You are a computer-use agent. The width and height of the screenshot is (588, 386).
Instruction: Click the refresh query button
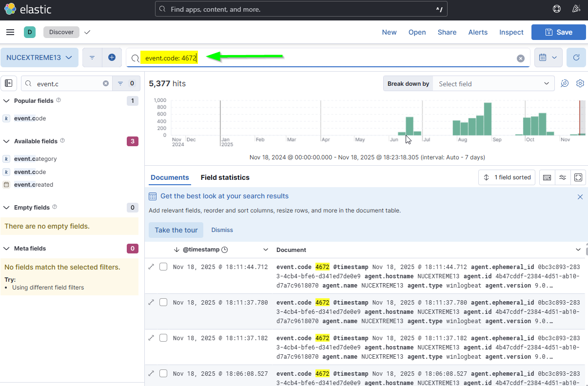(576, 58)
